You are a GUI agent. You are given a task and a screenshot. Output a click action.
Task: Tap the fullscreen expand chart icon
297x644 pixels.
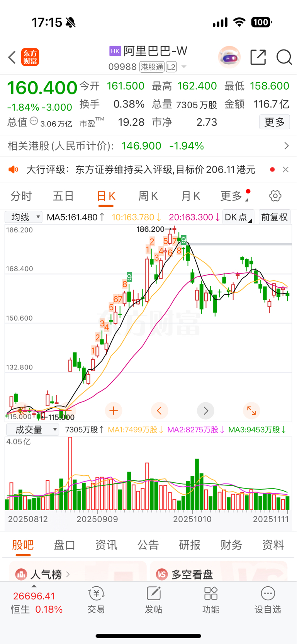251,410
